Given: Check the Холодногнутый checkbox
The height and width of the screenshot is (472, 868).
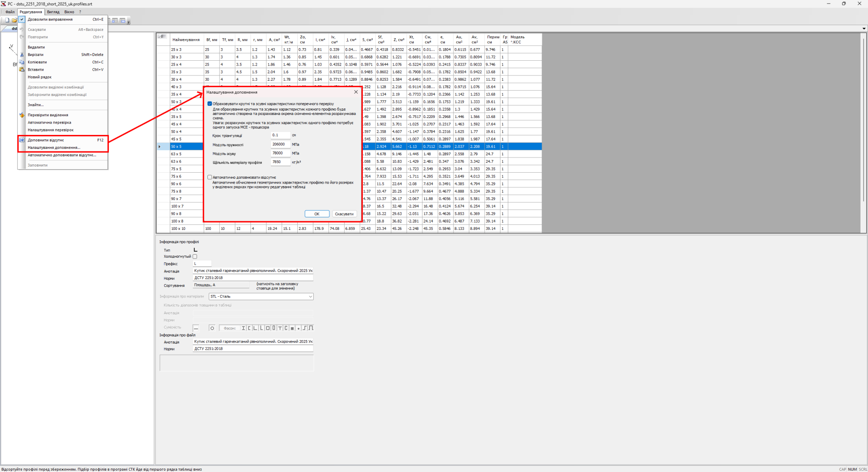Looking at the screenshot, I should 195,256.
